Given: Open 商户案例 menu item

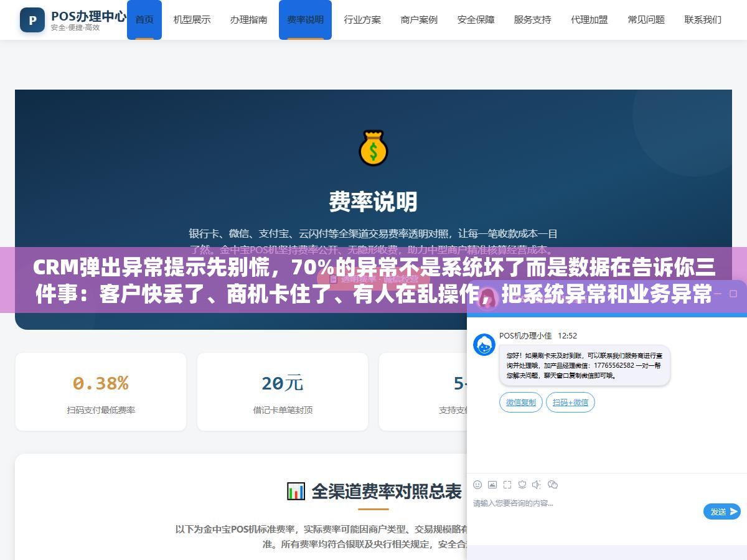Looking at the screenshot, I should (419, 20).
